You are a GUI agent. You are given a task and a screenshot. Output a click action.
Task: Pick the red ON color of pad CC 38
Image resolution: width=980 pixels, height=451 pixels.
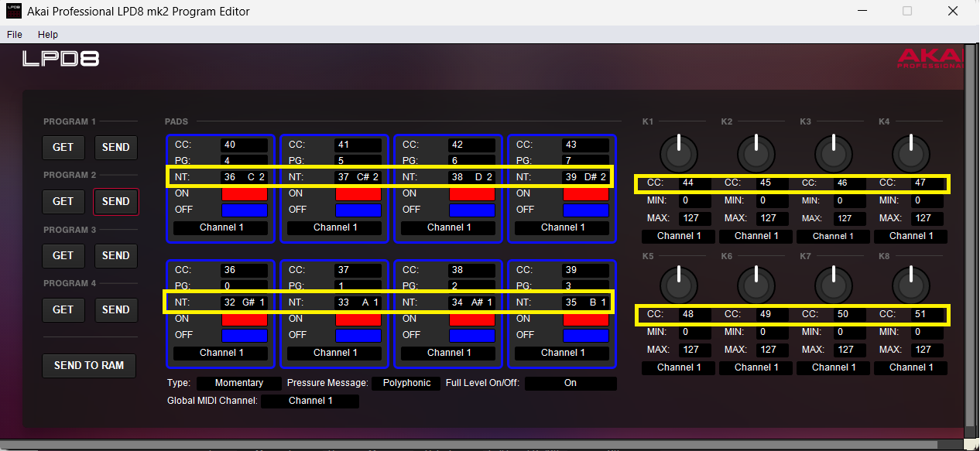coord(472,319)
